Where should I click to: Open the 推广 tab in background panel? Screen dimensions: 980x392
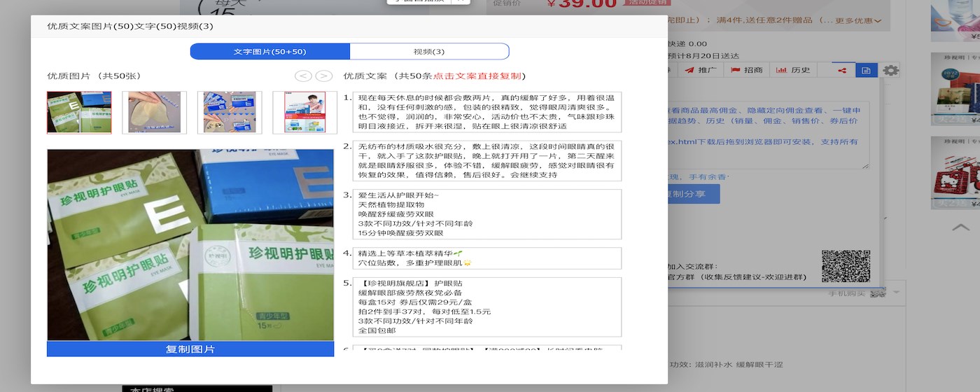click(x=701, y=70)
